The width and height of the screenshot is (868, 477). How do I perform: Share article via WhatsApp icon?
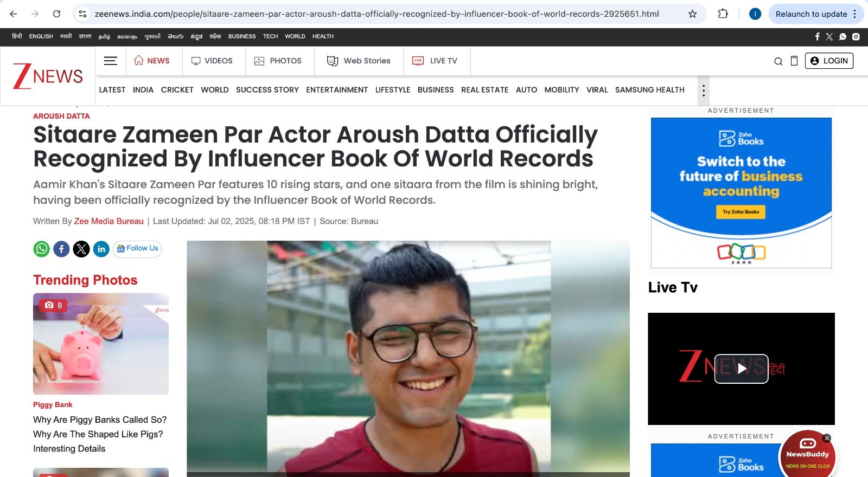[x=42, y=249]
